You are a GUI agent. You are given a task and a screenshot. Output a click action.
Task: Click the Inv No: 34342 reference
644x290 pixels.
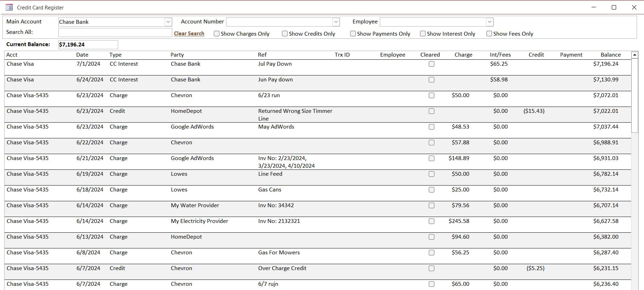tap(276, 205)
